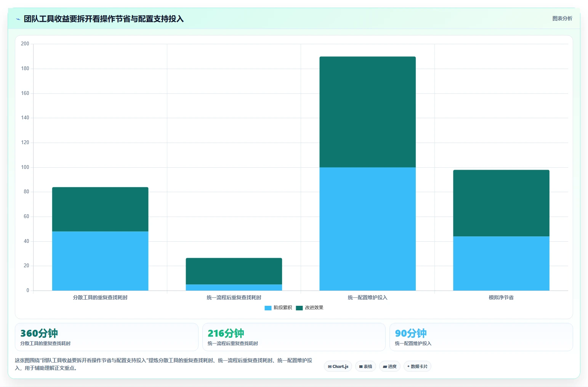The image size is (588, 387).
Task: Click the icon inside the 数据卡片 chip
Action: 409,366
